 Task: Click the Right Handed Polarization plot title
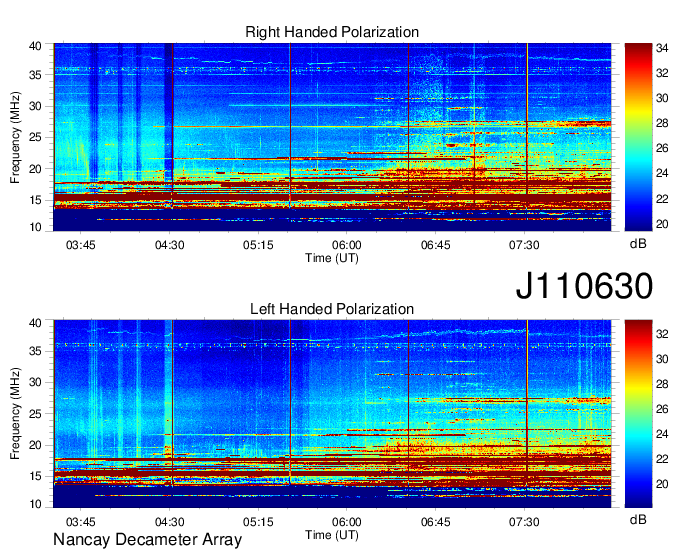coord(332,32)
